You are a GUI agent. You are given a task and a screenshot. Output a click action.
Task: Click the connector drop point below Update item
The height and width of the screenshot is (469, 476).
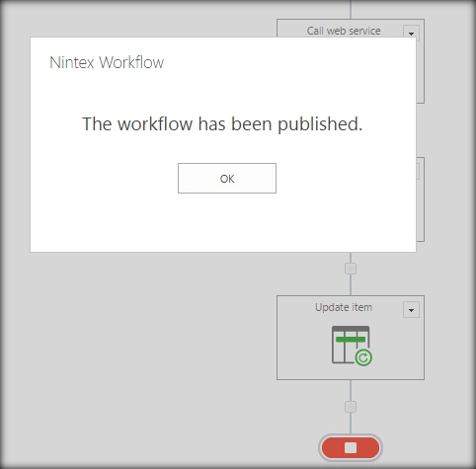click(351, 407)
